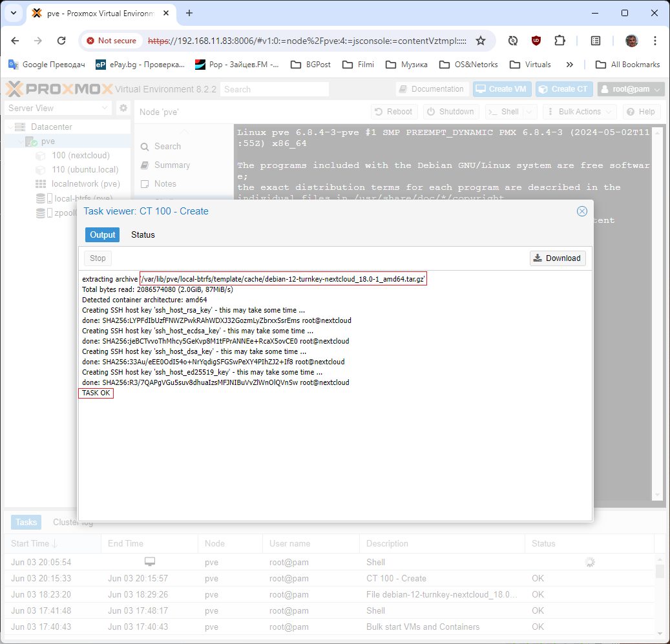Open the Shell button dropdown arrow
The height and width of the screenshot is (644, 670).
click(x=530, y=112)
